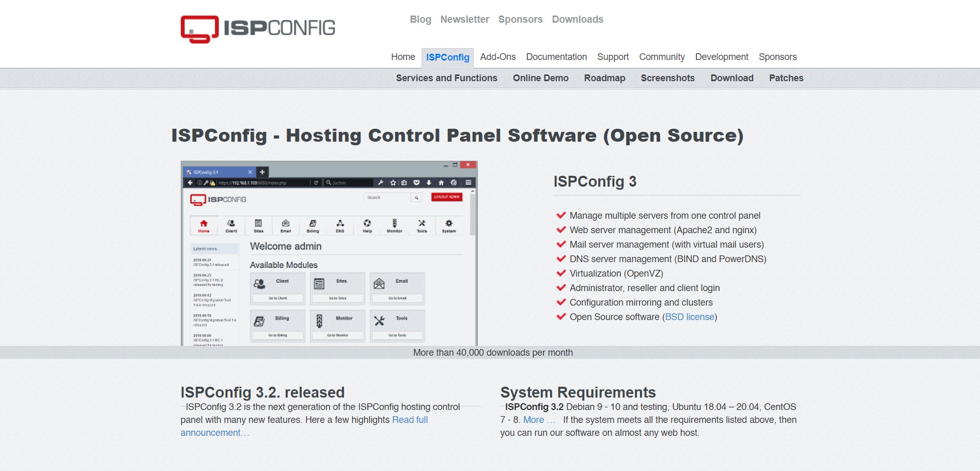
Task: Click the Client people icon in the screenshot
Action: (x=231, y=223)
